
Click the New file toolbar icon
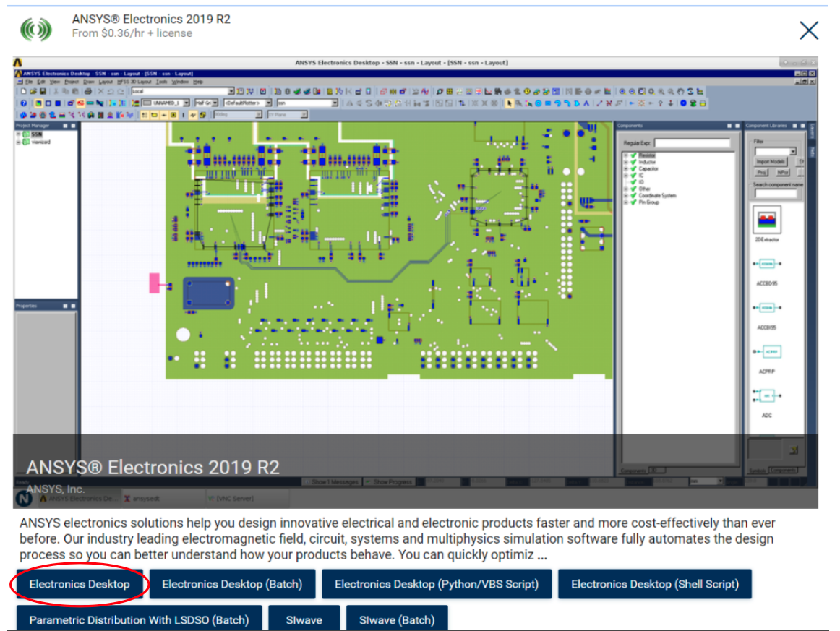24,92
